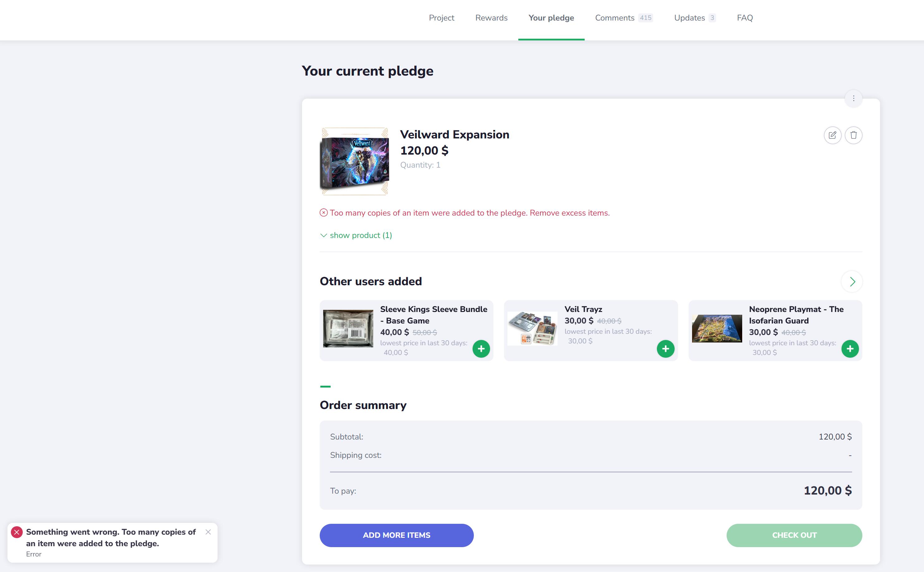The width and height of the screenshot is (924, 572).
Task: Click the red error icon in the toast notification
Action: 16,532
